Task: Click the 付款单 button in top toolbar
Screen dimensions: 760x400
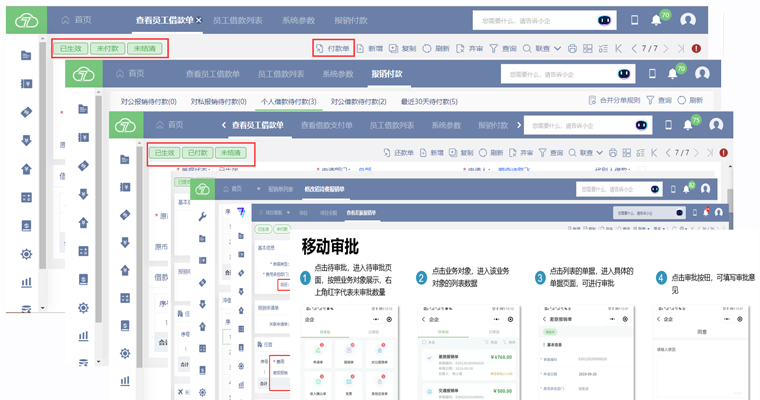Action: tap(333, 48)
